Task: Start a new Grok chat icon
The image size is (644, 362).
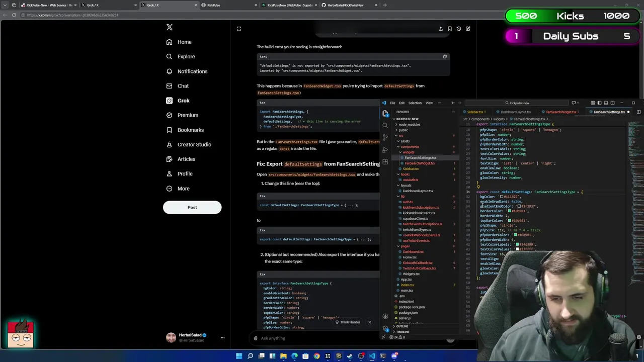Action: click(468, 29)
